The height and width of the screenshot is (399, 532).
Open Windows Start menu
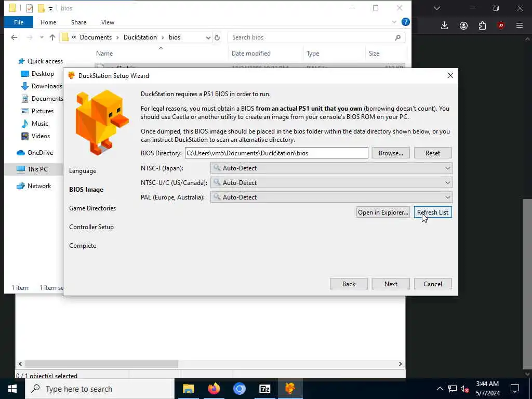click(12, 389)
